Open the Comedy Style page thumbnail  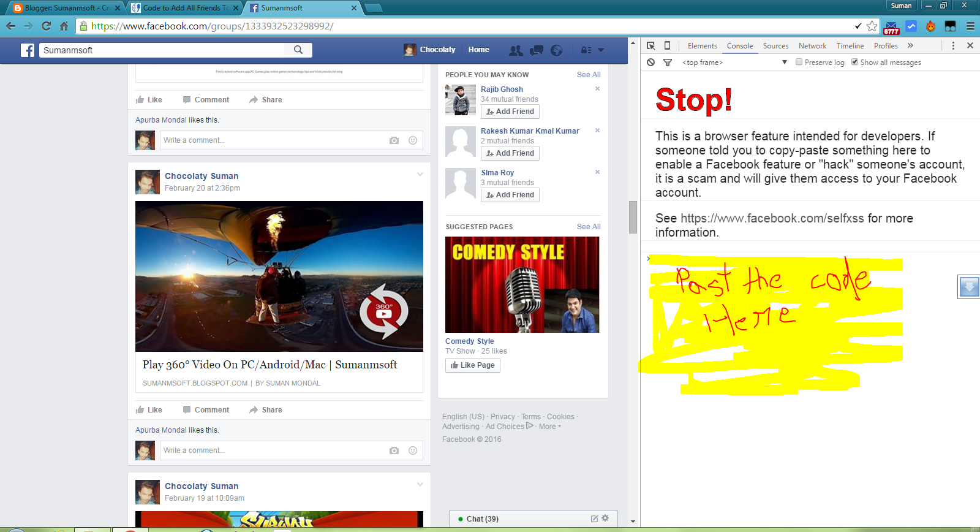click(522, 285)
